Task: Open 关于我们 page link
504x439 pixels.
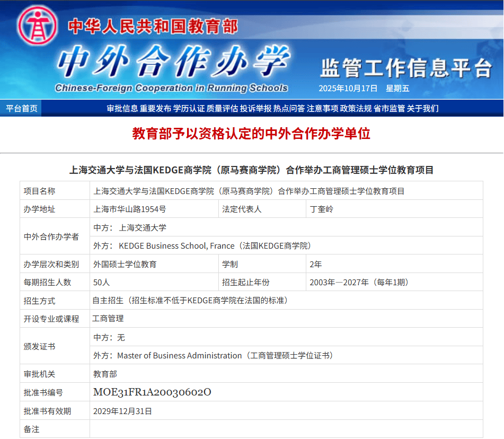Action: coord(423,108)
